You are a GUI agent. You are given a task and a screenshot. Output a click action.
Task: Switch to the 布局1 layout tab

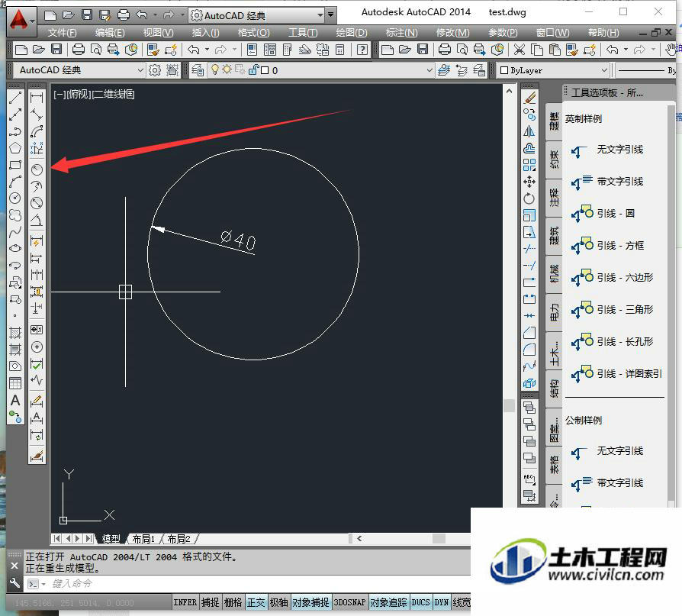143,539
